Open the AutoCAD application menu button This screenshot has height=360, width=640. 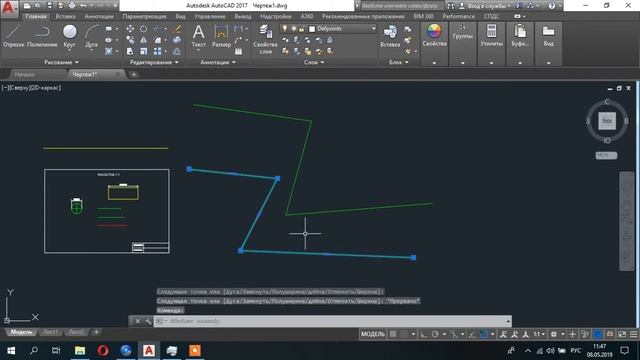point(9,9)
